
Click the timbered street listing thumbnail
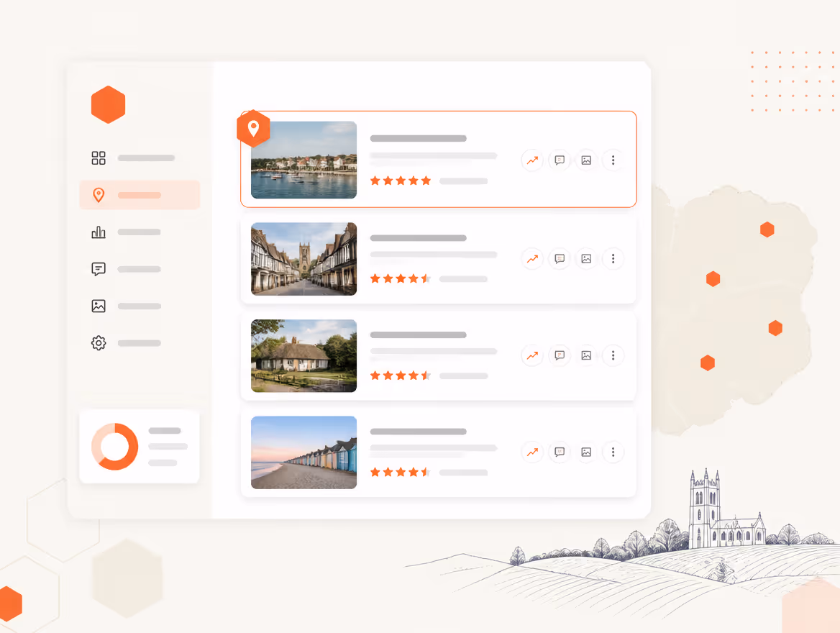(303, 259)
